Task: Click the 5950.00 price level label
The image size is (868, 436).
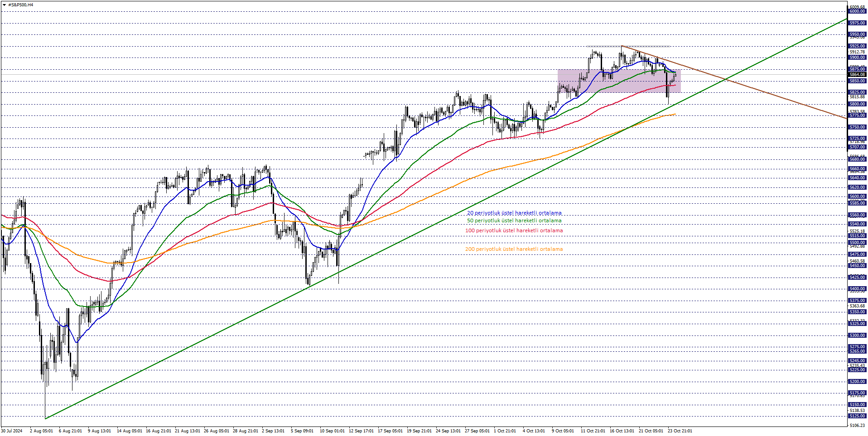Action: pyautogui.click(x=857, y=34)
